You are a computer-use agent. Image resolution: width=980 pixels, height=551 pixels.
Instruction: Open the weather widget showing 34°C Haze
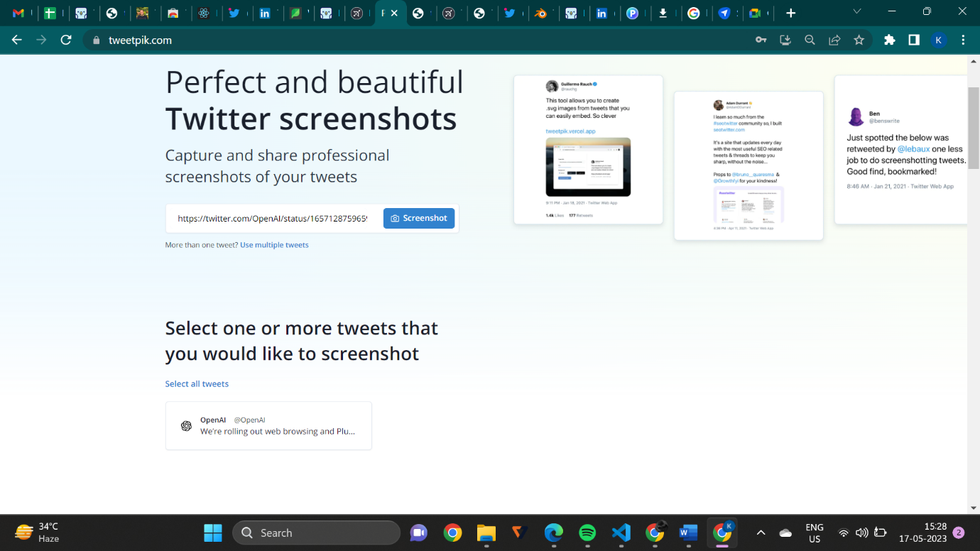click(x=38, y=533)
